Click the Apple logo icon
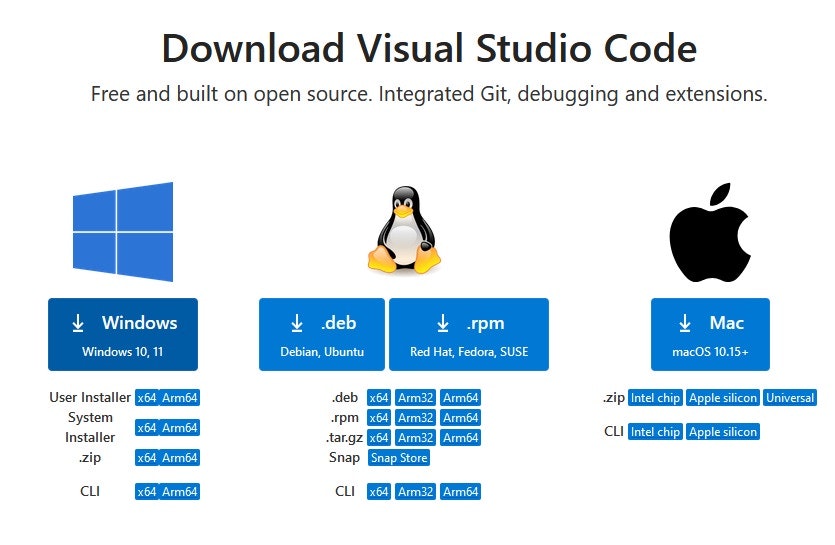This screenshot has width=835, height=545. point(710,232)
